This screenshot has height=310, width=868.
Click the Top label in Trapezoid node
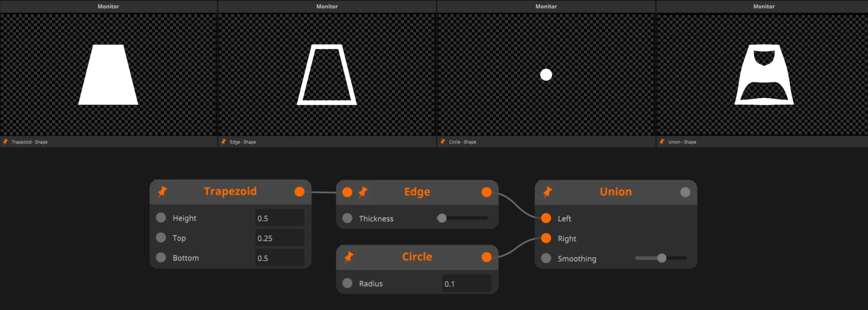pos(179,238)
